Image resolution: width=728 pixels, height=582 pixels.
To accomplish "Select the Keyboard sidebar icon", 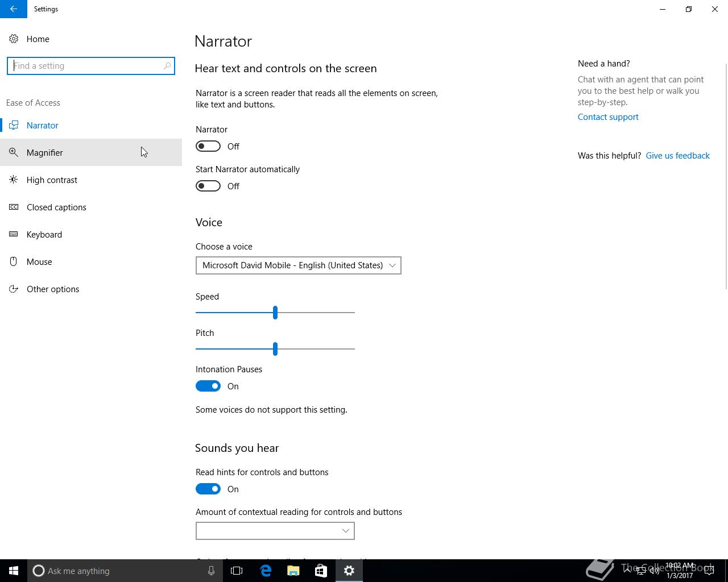I will pyautogui.click(x=14, y=235).
